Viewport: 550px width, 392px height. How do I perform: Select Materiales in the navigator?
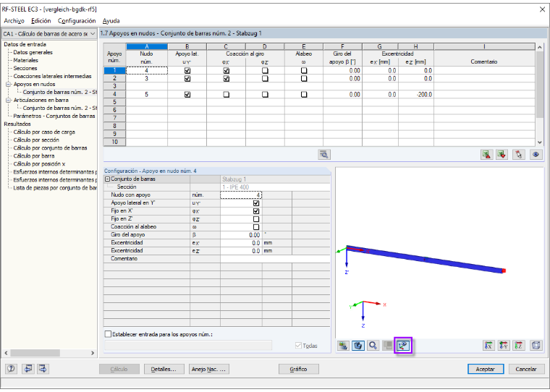pyautogui.click(x=25, y=60)
